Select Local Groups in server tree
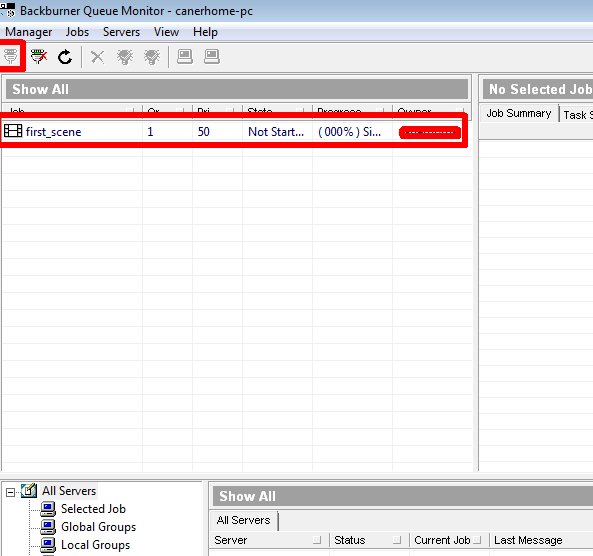Viewport: 593px width, 556px height. pyautogui.click(x=95, y=545)
